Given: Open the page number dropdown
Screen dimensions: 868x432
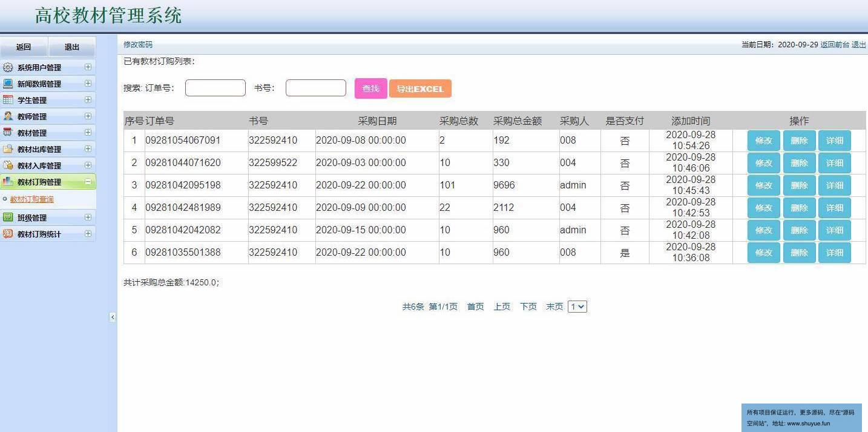Looking at the screenshot, I should click(x=577, y=307).
